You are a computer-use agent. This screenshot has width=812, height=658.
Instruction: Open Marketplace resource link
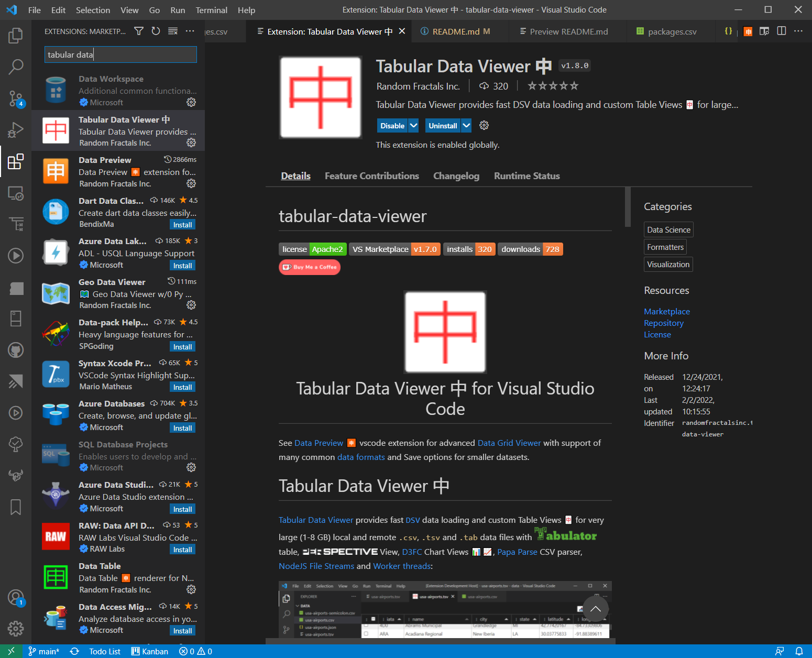tap(667, 311)
